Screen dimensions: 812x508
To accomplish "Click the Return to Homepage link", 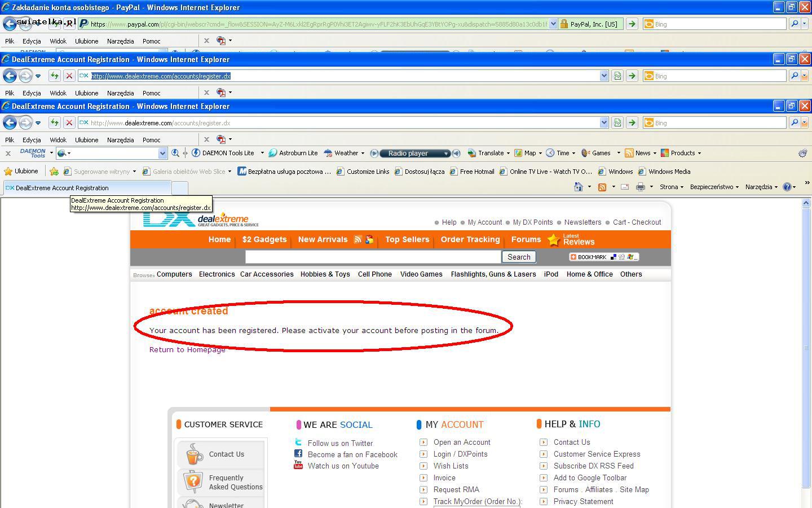I will pyautogui.click(x=187, y=349).
